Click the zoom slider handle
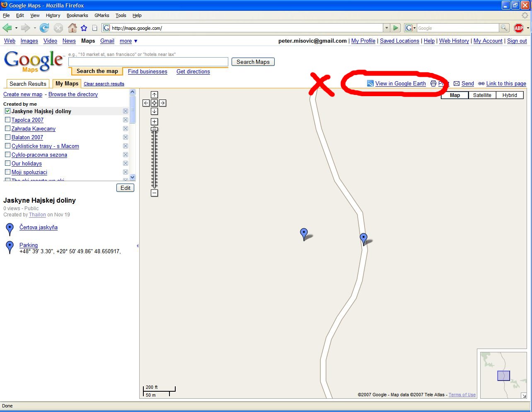Image resolution: width=532 pixels, height=412 pixels. 154,129
